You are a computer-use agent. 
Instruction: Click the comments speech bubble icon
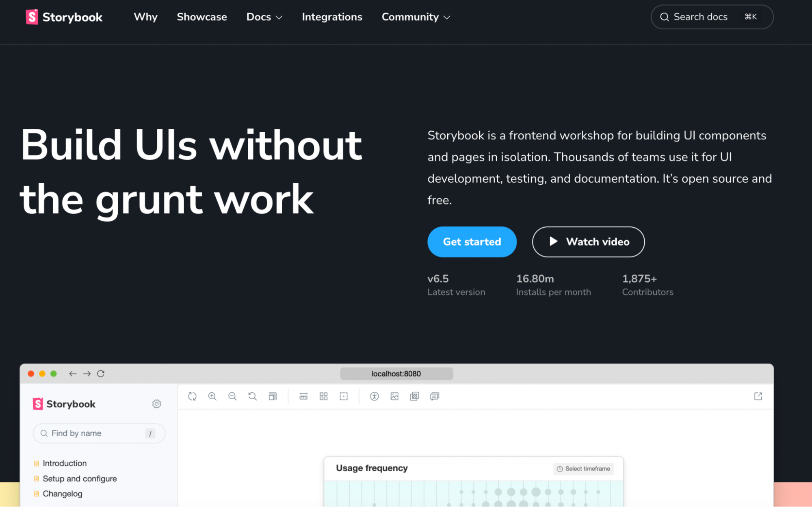click(x=435, y=396)
